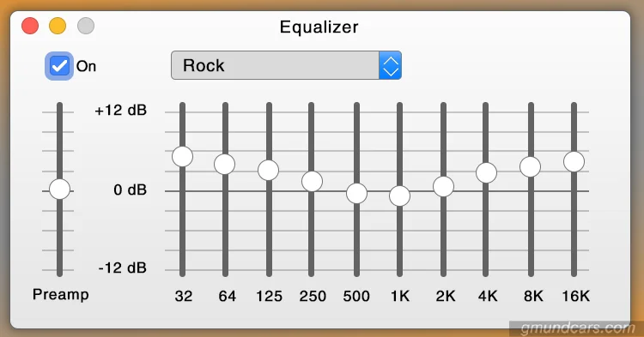Click the Preamp slider knob
The height and width of the screenshot is (337, 644).
(x=59, y=190)
